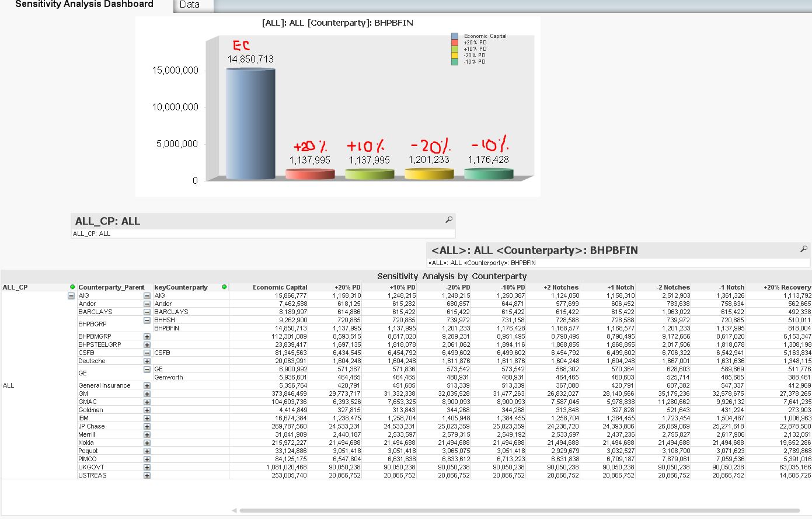The image size is (812, 519).
Task: Open the Sensitivity Analysis Dashboard tab
Action: [x=85, y=5]
